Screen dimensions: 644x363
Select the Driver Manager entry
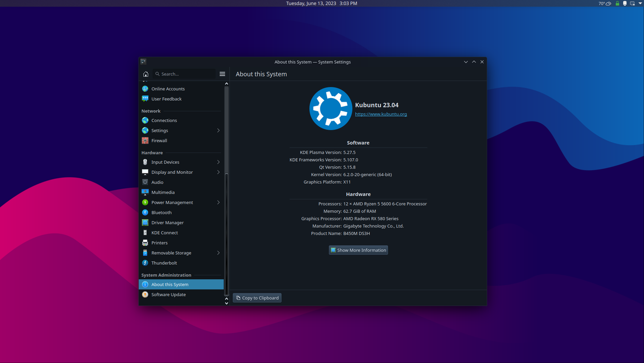(x=181, y=223)
